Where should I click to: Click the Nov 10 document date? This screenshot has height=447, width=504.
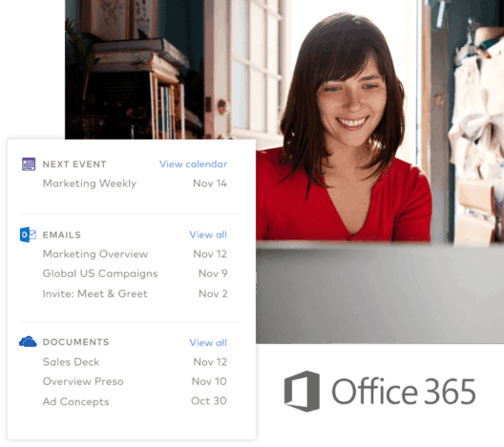pos(209,381)
